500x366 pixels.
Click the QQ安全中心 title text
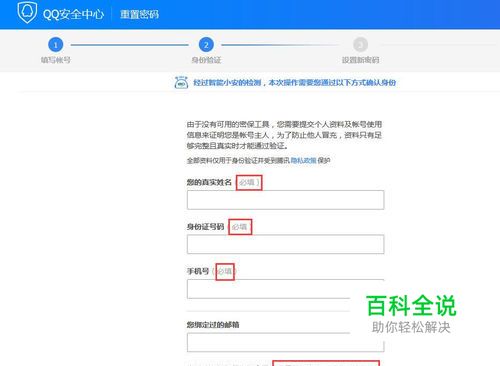(x=73, y=14)
